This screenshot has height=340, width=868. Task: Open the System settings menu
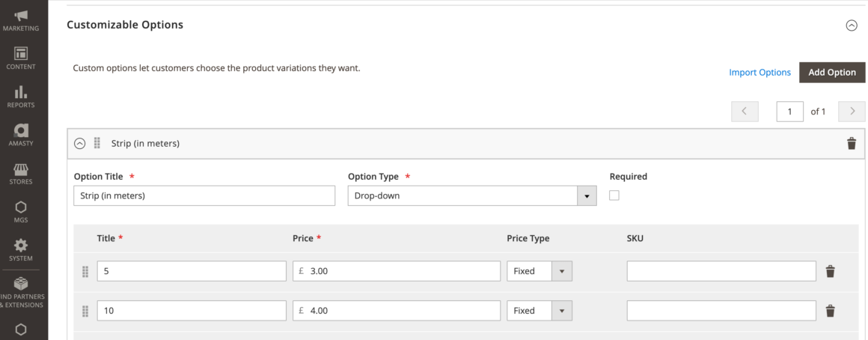point(21,249)
